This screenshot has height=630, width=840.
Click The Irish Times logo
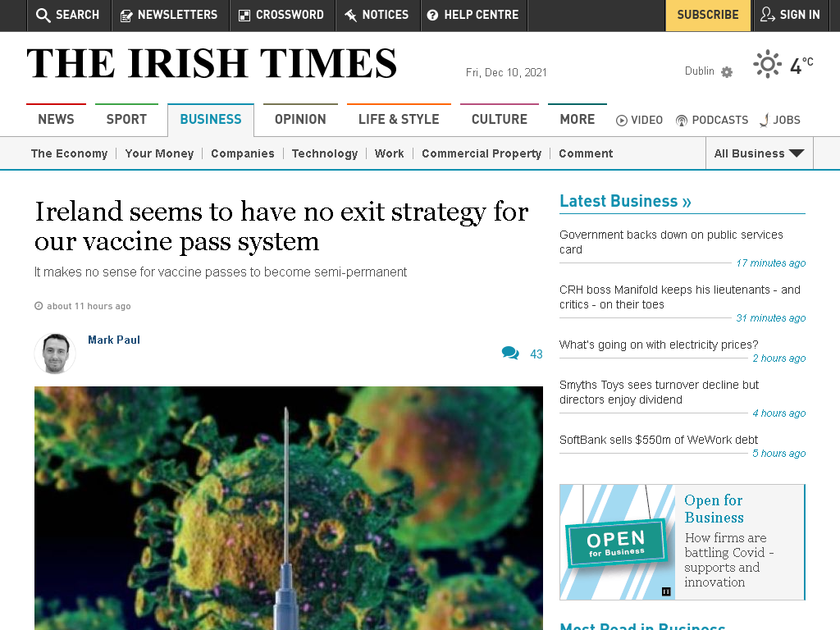(212, 63)
